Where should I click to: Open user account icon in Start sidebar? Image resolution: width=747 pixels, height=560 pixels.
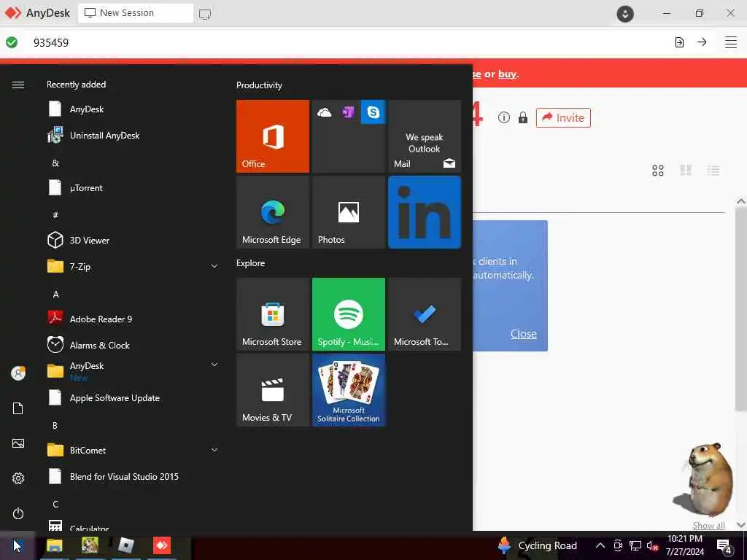[18, 373]
